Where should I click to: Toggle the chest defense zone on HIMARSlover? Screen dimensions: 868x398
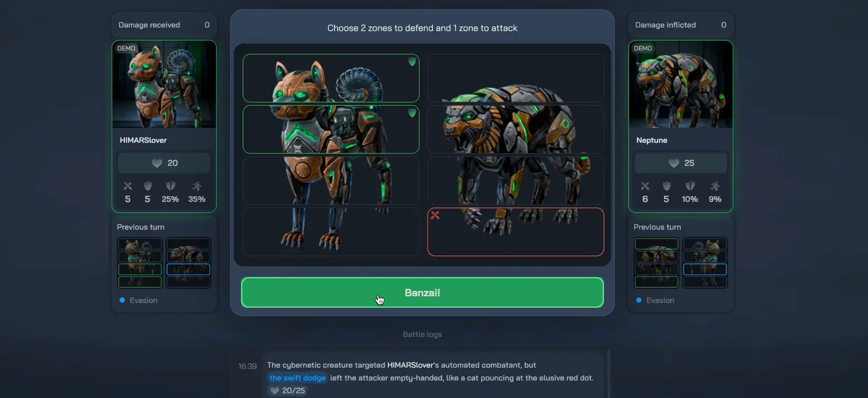point(331,129)
